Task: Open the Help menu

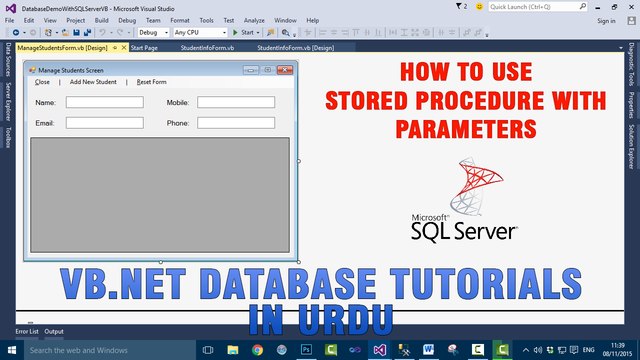Action: 312,20
